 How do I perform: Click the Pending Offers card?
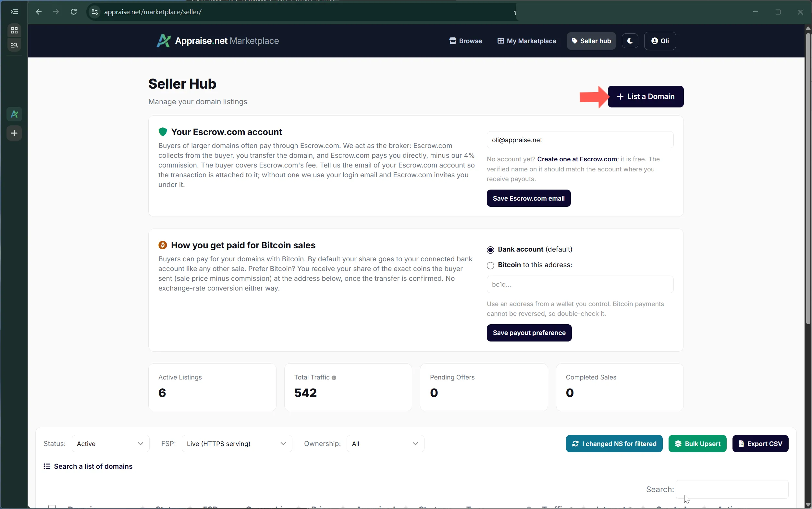point(484,387)
